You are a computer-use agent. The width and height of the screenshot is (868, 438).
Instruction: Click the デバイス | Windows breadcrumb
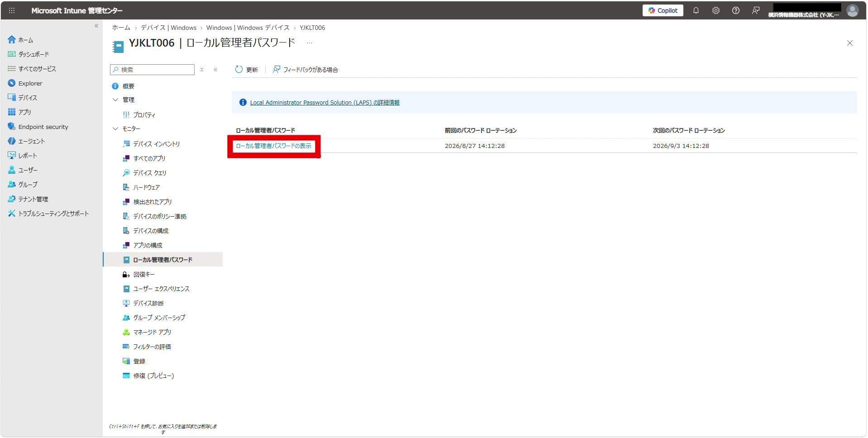(x=168, y=28)
